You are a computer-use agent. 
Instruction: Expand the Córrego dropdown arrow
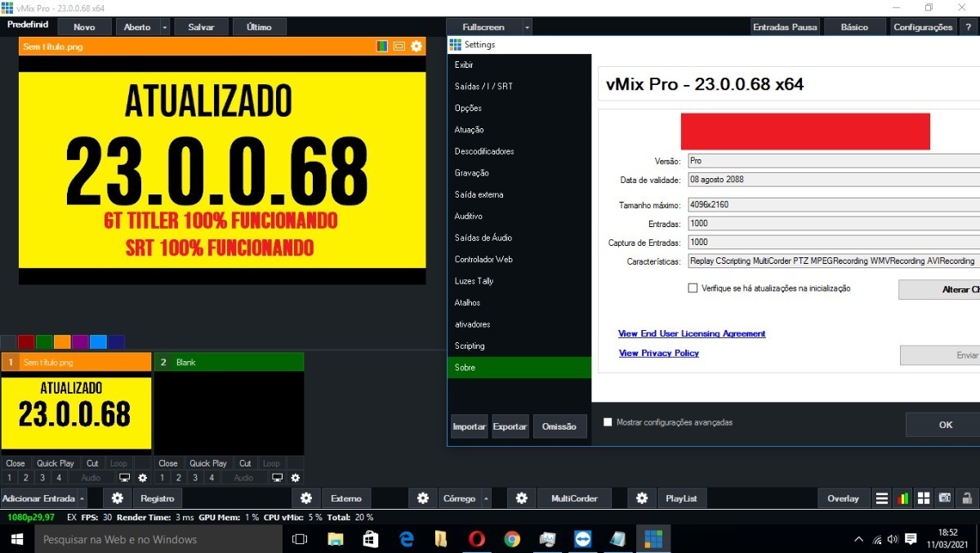[x=487, y=498]
